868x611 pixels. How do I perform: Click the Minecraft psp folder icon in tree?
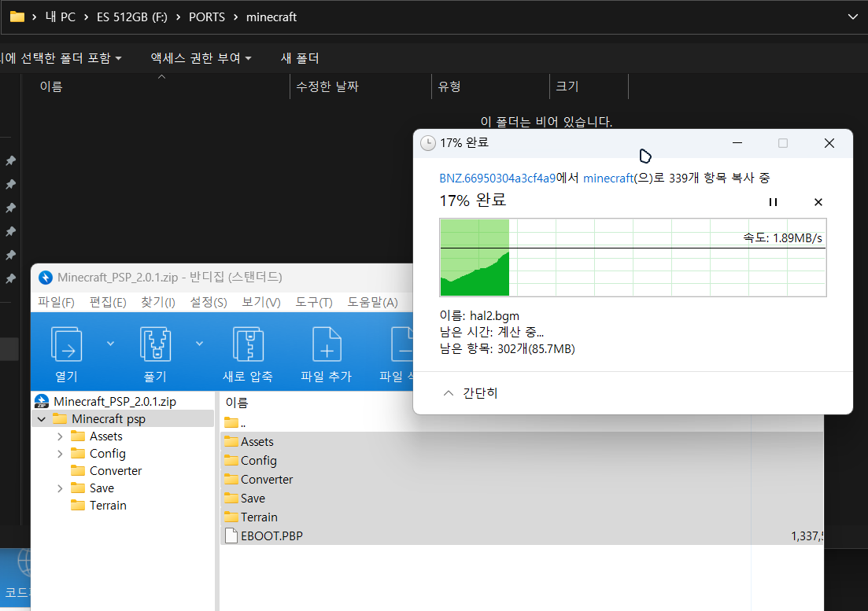coord(60,418)
